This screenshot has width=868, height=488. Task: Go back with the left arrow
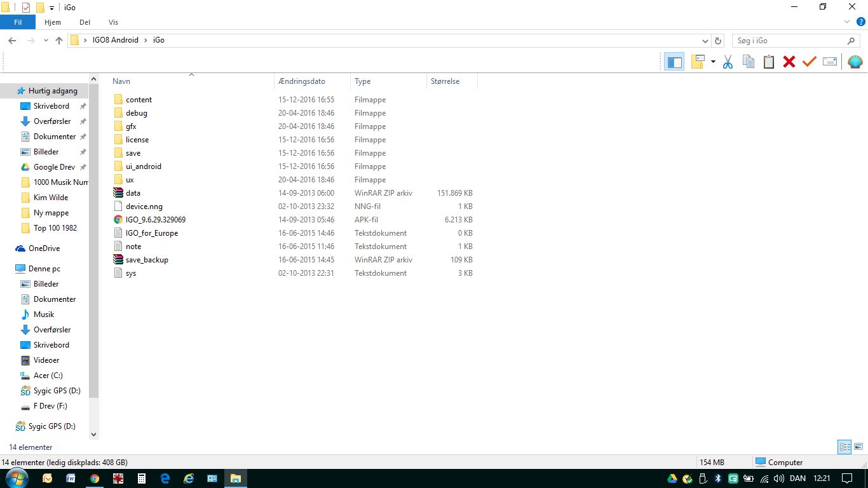[12, 40]
